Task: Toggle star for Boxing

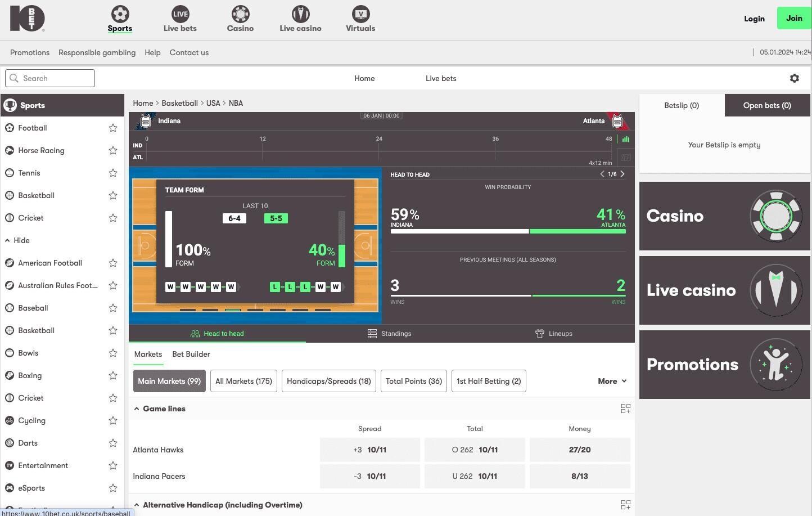Action: (113, 375)
